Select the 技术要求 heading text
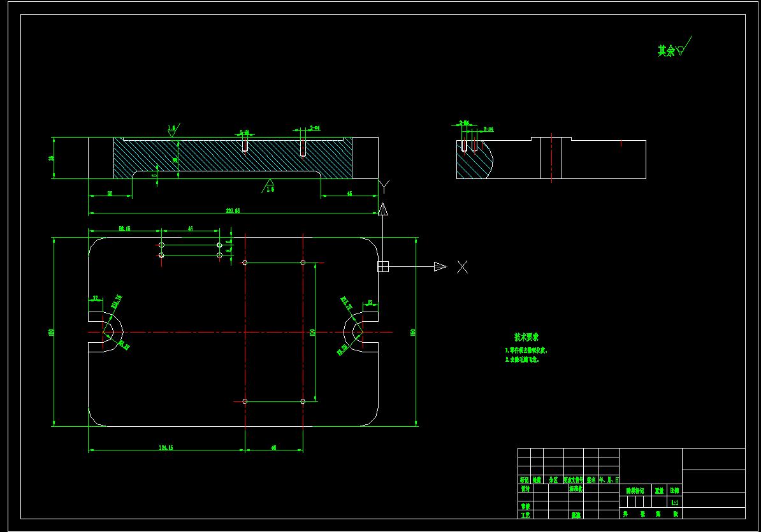 [x=526, y=337]
